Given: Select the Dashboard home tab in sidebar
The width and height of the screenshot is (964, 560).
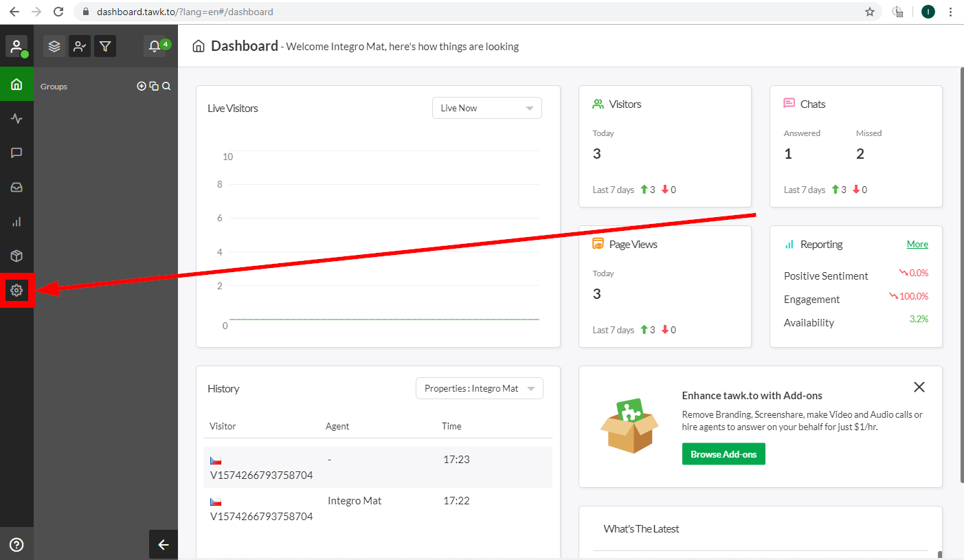Looking at the screenshot, I should 16,85.
